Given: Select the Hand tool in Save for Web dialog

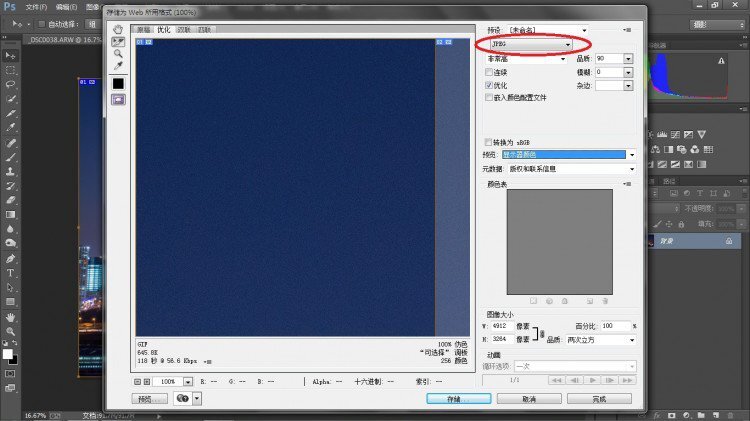Looking at the screenshot, I should click(x=118, y=30).
